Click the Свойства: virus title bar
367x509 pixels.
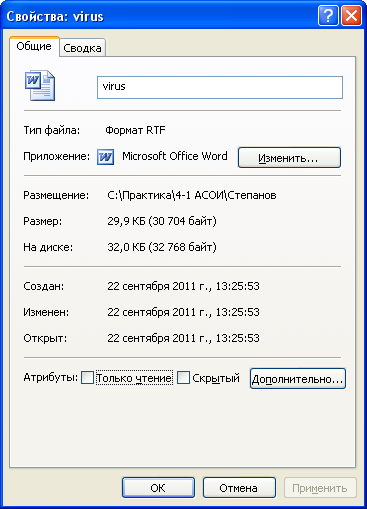pos(160,16)
